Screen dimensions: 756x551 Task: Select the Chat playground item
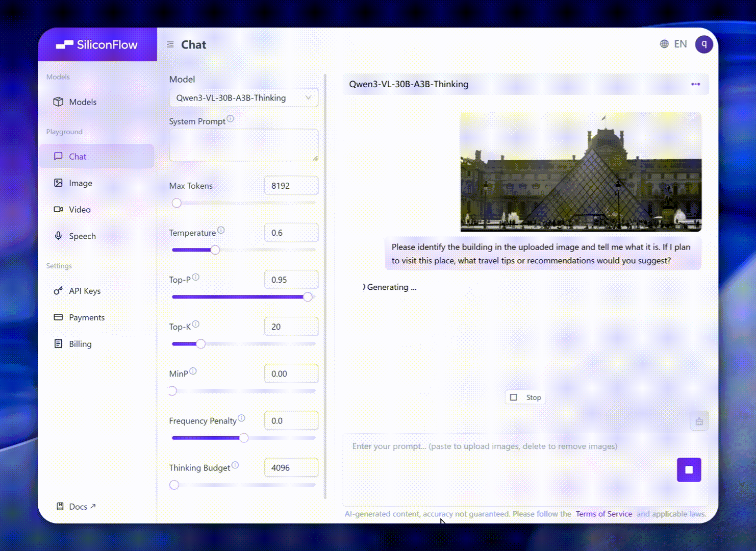click(x=96, y=157)
